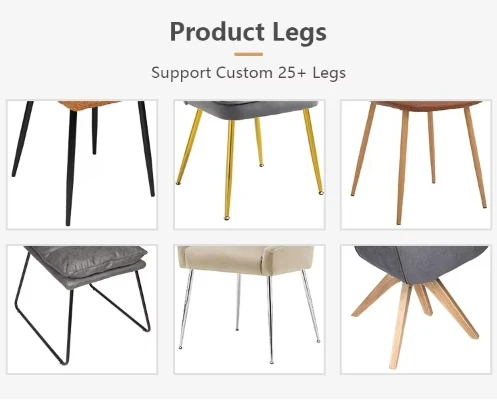The width and height of the screenshot is (497, 400).
Task: Click the dark gray fabric shell on swivel base
Action: point(421,263)
